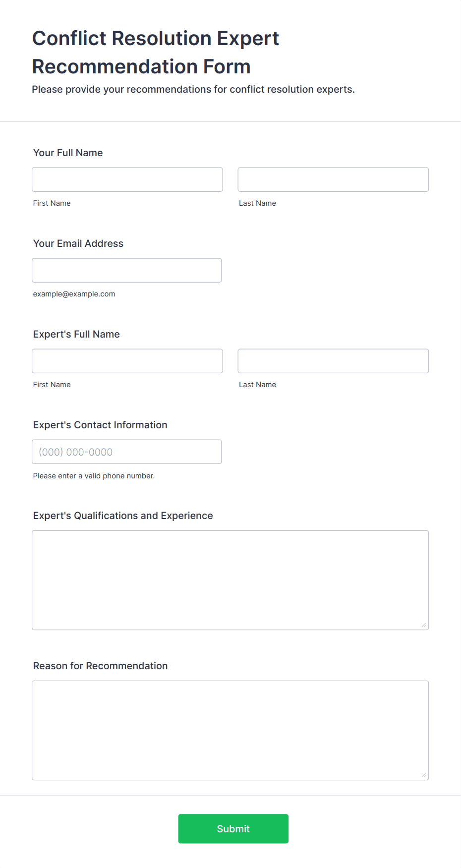Click the Your Email Address label
Viewport: 461px width, 868px height.
78,243
